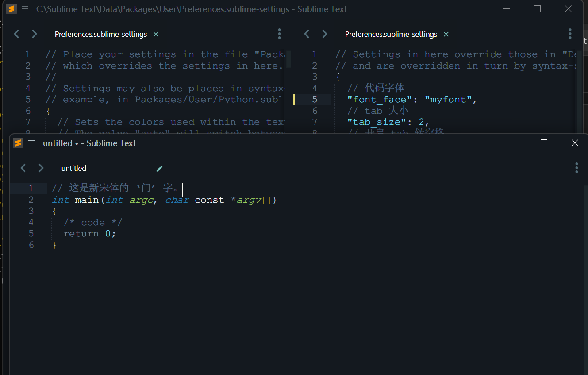Click line number 5 in the right pane gutter

pyautogui.click(x=315, y=100)
